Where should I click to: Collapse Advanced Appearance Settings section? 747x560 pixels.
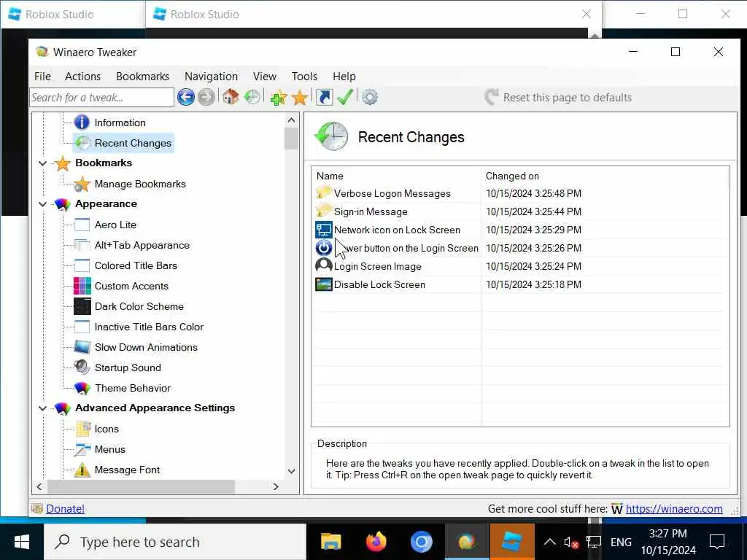tap(42, 408)
